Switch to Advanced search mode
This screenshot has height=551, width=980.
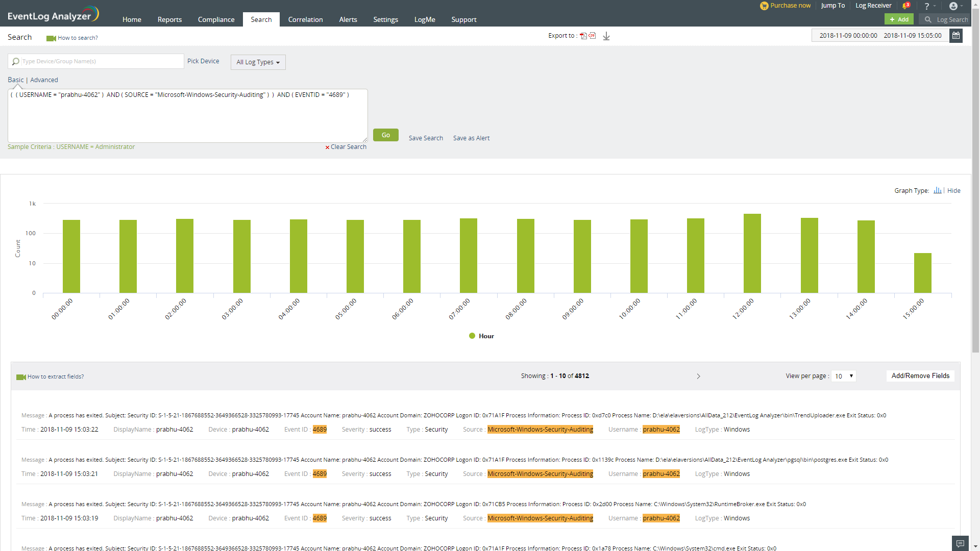(x=44, y=80)
